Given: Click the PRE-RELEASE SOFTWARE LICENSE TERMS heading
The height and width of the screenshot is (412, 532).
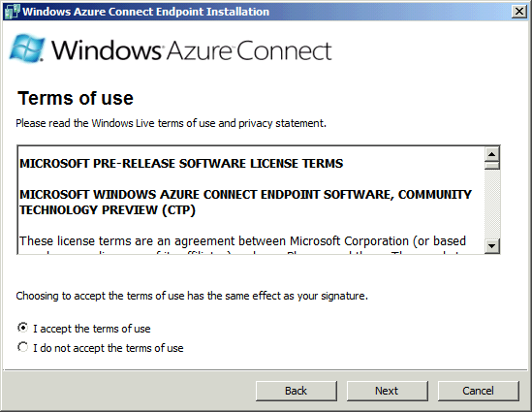Looking at the screenshot, I should [181, 164].
